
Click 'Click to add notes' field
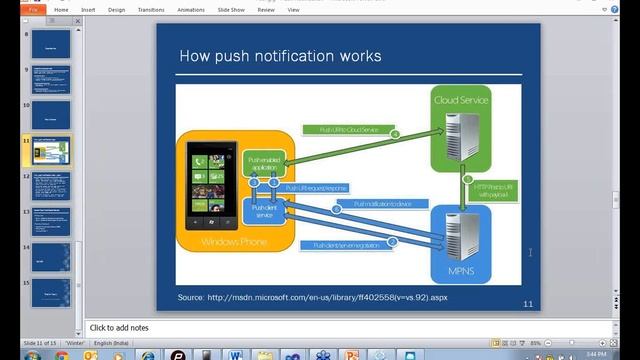349,328
